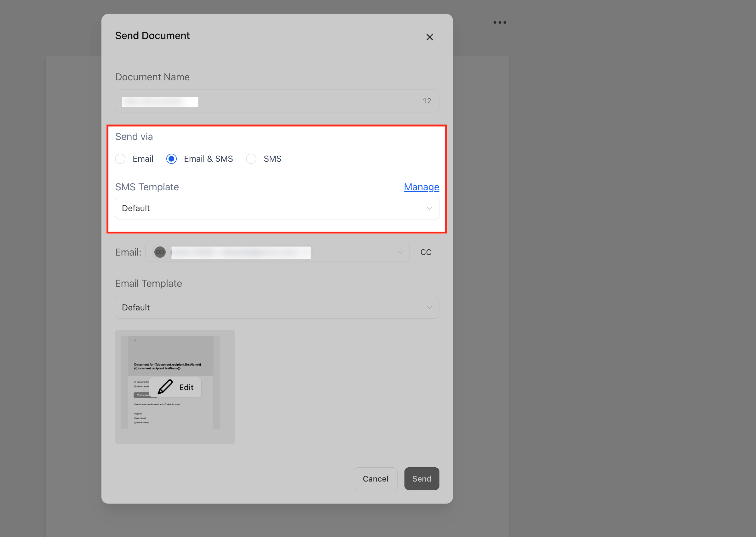Click the pencil icon on template preview
Screen dimensions: 756x537
tap(165, 387)
